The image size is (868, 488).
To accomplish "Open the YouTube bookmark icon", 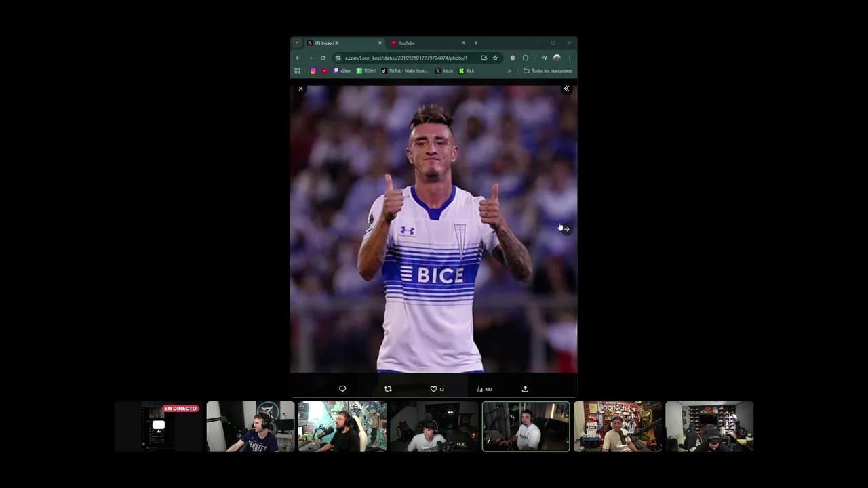I will [x=324, y=70].
